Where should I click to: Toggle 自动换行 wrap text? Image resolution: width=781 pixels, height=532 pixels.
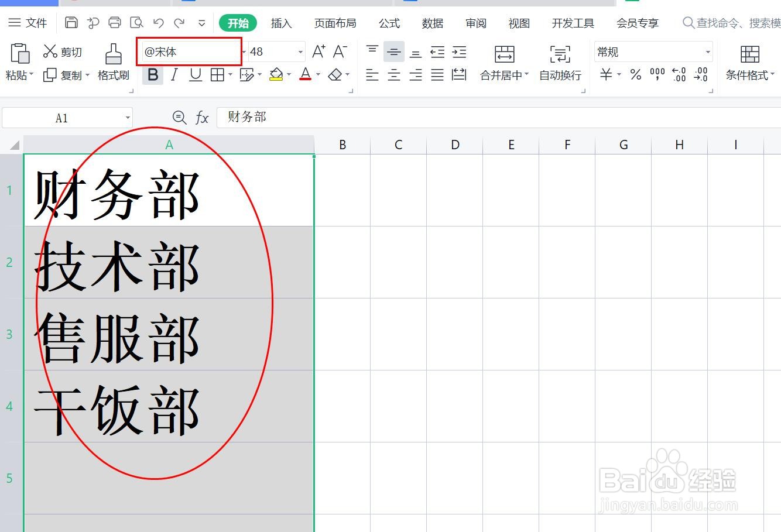pos(560,63)
